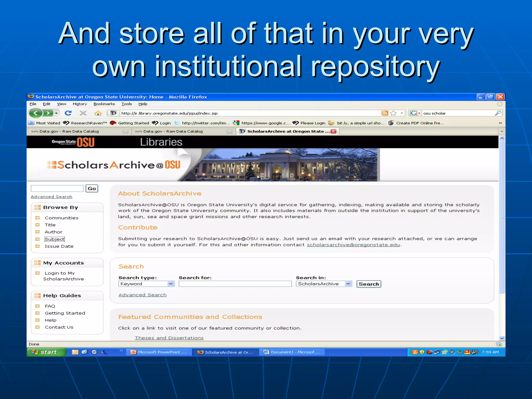This screenshot has height=399, width=532.
Task: Open the History menu
Action: 80,104
